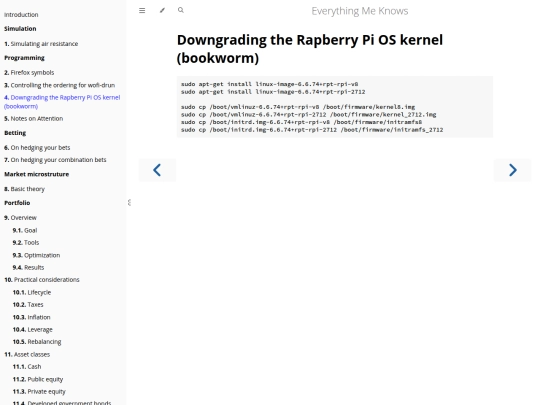This screenshot has height=405, width=540.
Task: Open section 10.4 Leverage
Action: pos(33,330)
